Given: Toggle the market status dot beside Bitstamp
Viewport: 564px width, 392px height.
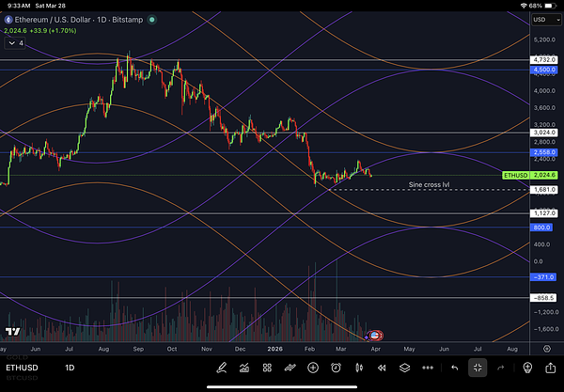Looking at the screenshot, I should tap(153, 20).
